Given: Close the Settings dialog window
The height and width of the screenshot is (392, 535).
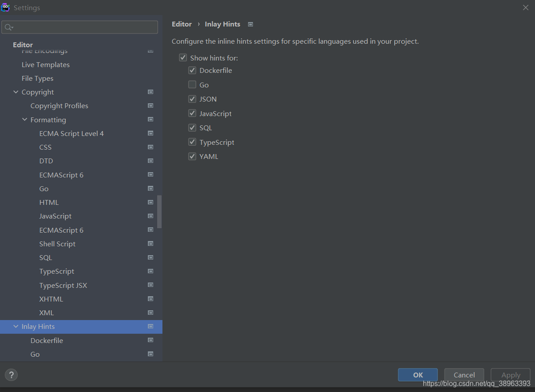Looking at the screenshot, I should pos(525,8).
